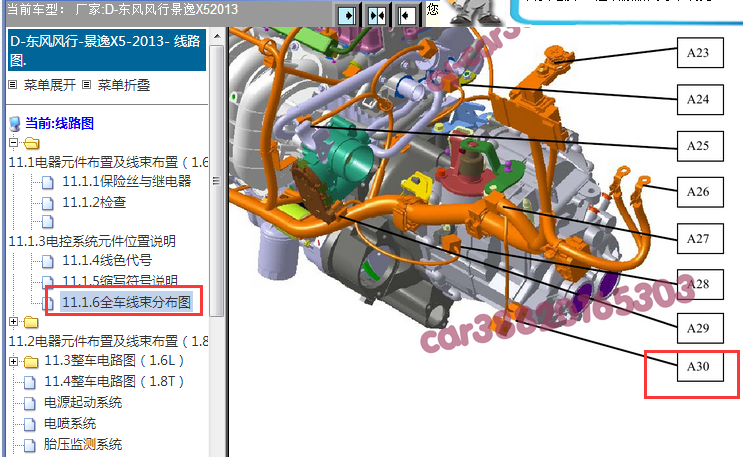The height and width of the screenshot is (457, 743).
Task: Click the A24 connector label box
Action: (x=700, y=100)
